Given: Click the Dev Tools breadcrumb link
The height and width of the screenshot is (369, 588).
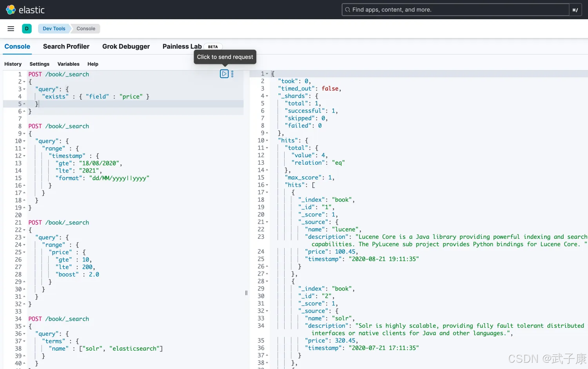Looking at the screenshot, I should tap(54, 29).
